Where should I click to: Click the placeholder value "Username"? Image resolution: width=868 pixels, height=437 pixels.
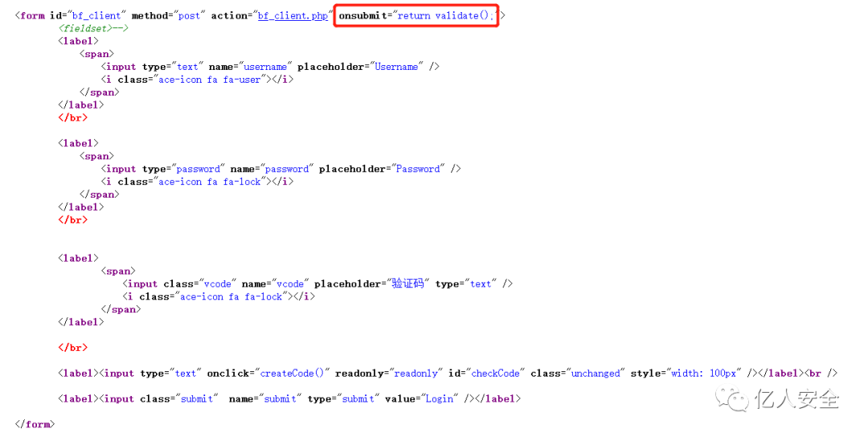tap(396, 67)
